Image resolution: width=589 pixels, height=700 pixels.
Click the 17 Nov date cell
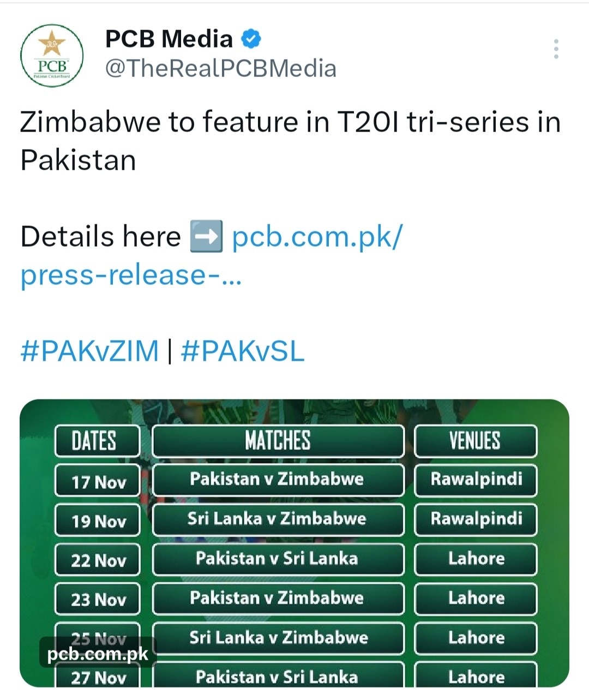click(98, 481)
